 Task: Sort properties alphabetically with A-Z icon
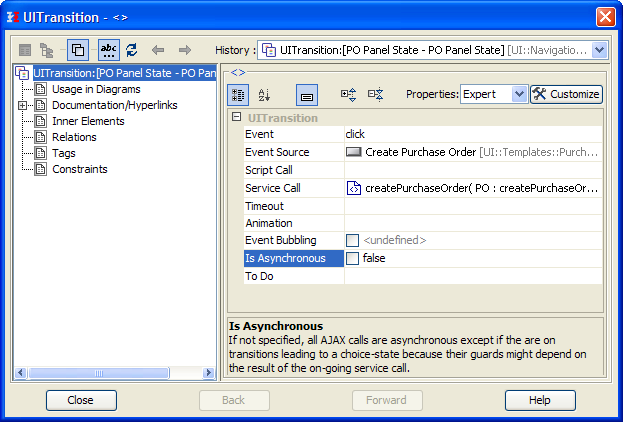(265, 94)
